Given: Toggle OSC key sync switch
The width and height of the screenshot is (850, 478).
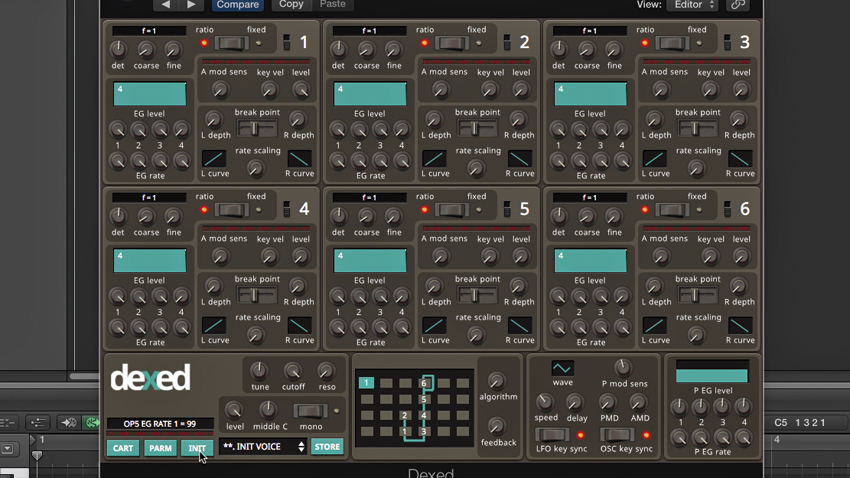Looking at the screenshot, I should [617, 435].
